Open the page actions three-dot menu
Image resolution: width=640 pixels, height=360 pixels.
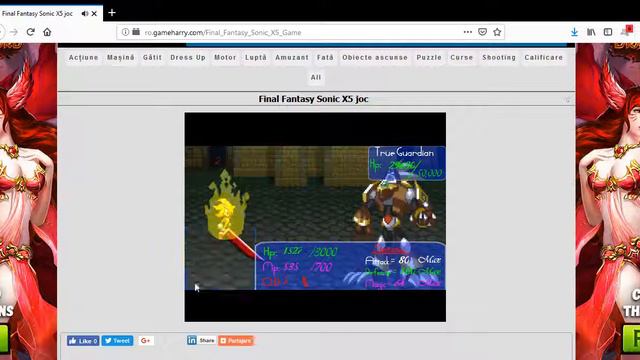click(x=468, y=32)
